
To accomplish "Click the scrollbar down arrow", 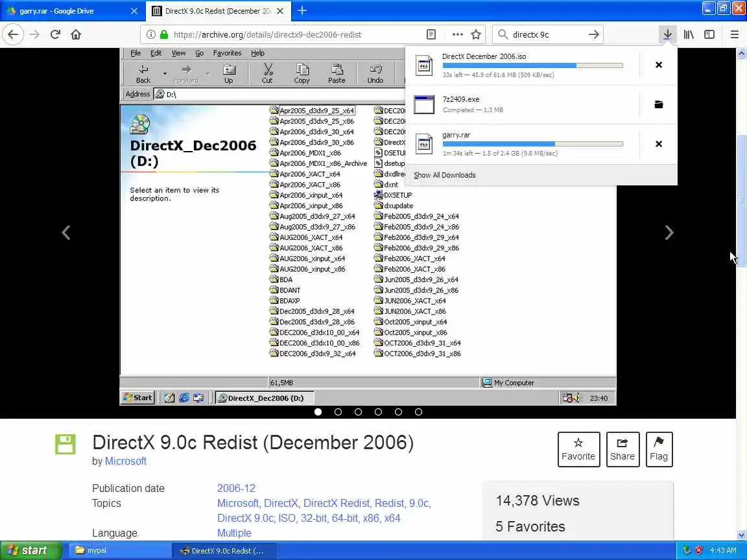I will (741, 535).
